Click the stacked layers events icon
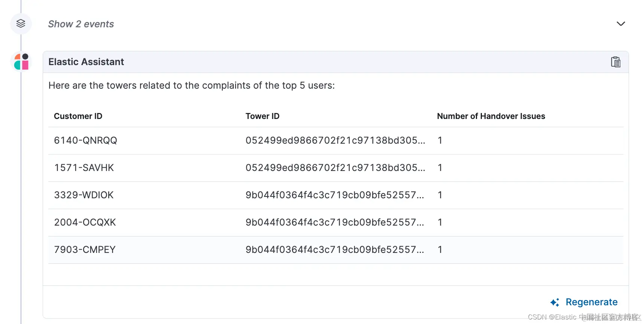The height and width of the screenshot is (324, 644). (21, 24)
